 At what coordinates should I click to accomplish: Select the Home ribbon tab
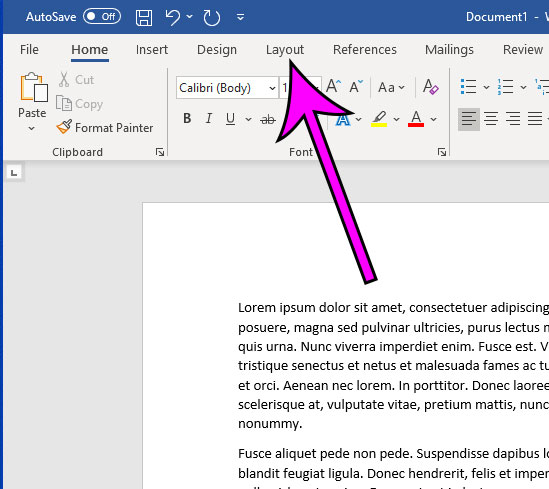pos(90,50)
